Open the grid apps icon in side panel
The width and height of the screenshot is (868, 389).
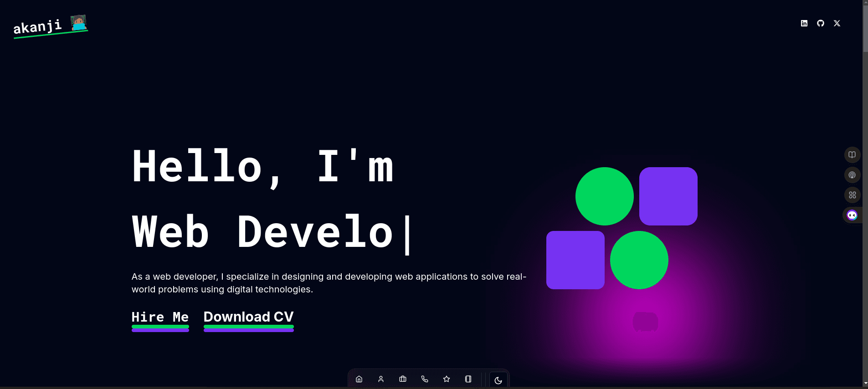click(x=852, y=195)
